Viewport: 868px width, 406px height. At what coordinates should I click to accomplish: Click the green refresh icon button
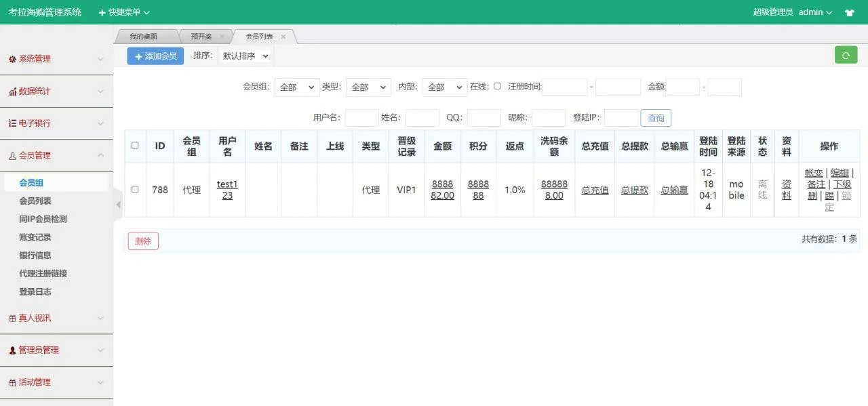(x=846, y=56)
